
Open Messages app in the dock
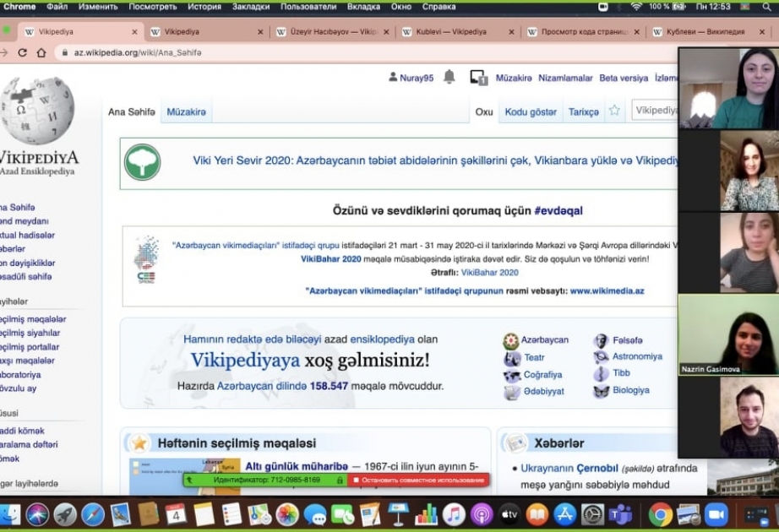pyautogui.click(x=314, y=514)
